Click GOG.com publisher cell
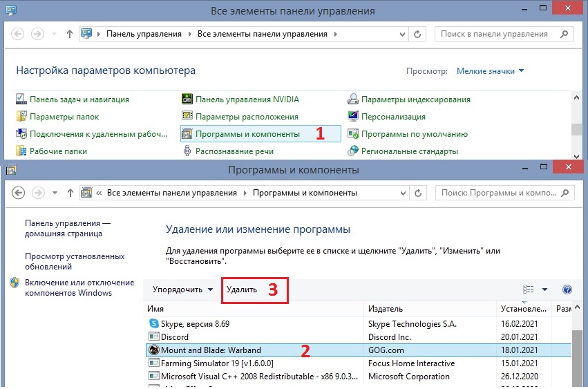The height and width of the screenshot is (389, 588). pyautogui.click(x=386, y=350)
